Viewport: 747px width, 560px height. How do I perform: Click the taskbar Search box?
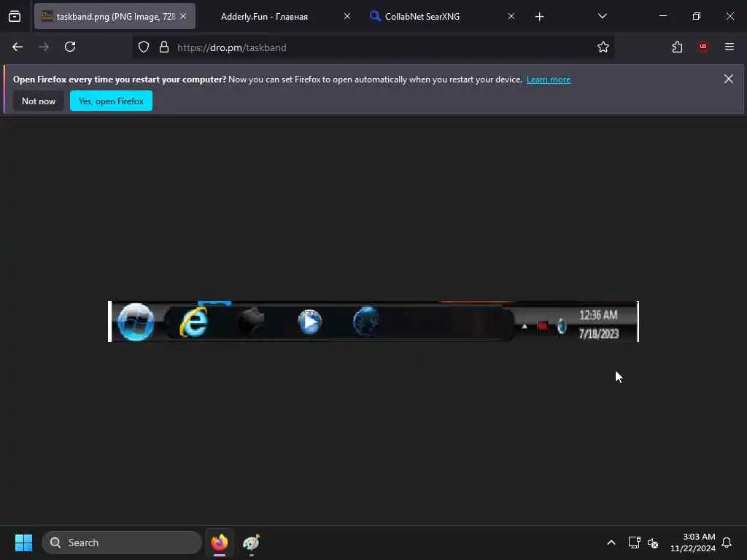coord(122,542)
